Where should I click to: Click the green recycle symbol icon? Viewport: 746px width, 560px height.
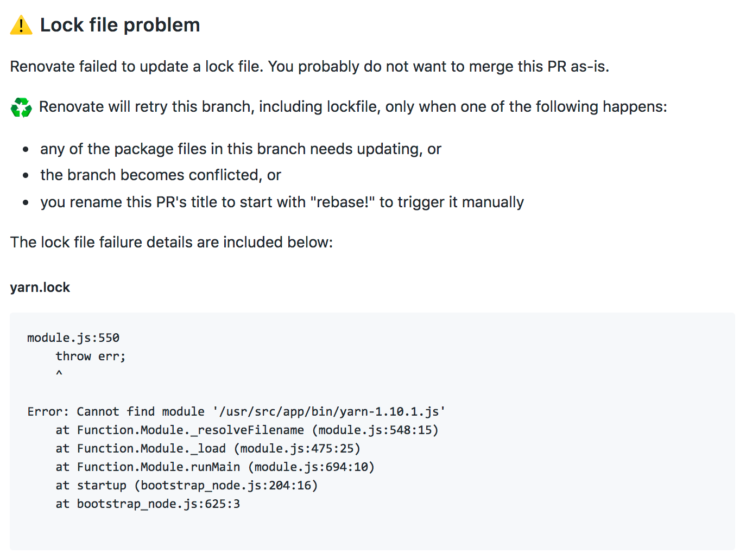click(x=21, y=107)
